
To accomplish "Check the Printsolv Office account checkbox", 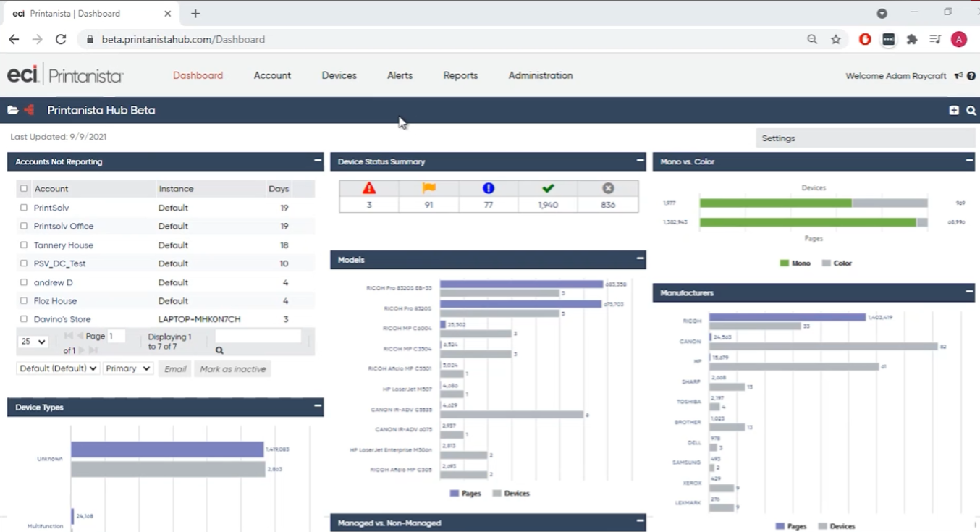I will (24, 226).
